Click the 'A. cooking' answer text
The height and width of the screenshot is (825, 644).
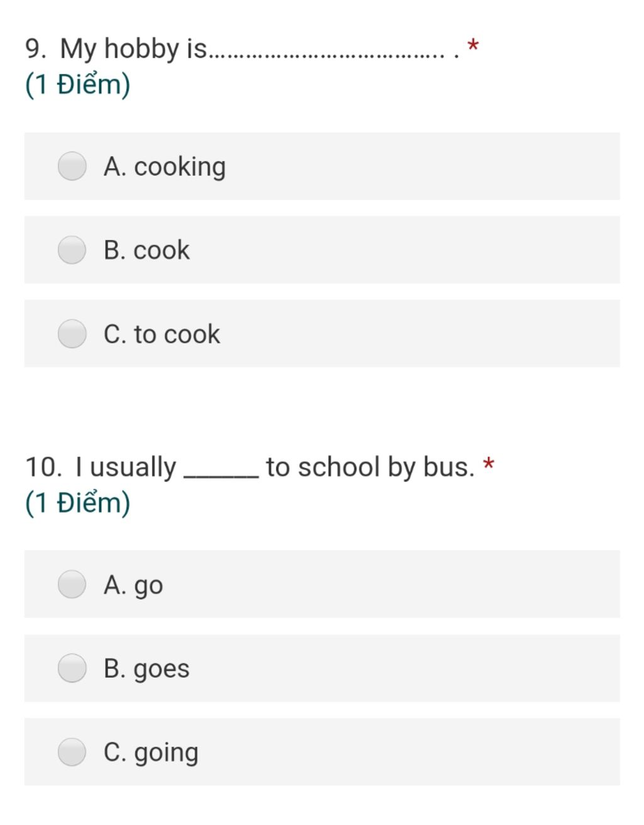point(165,167)
